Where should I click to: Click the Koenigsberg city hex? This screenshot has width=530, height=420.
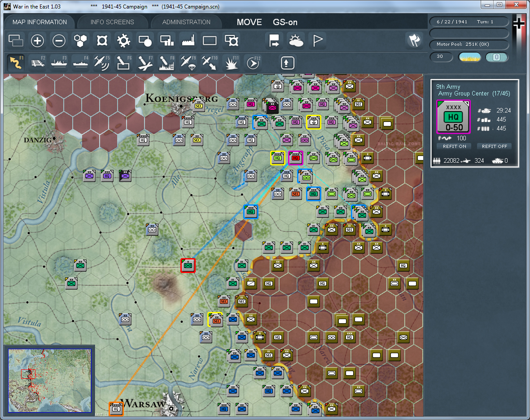point(180,106)
